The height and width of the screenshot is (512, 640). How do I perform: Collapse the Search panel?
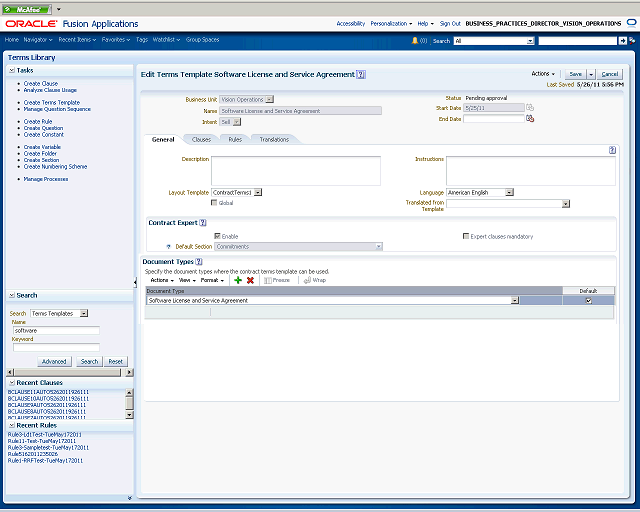click(12, 295)
